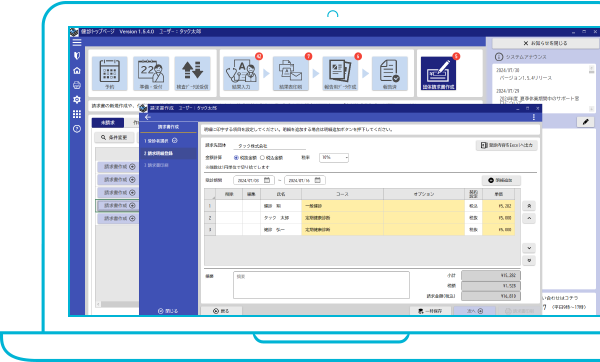This screenshot has width=600, height=362.
Task: Click the pencil edit button on right panel
Action: [x=585, y=122]
